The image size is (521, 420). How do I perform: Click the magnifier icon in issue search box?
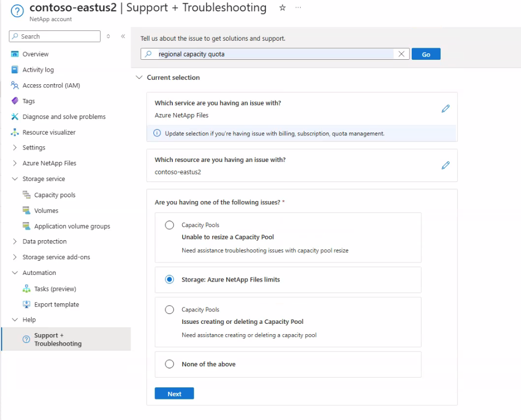click(148, 54)
